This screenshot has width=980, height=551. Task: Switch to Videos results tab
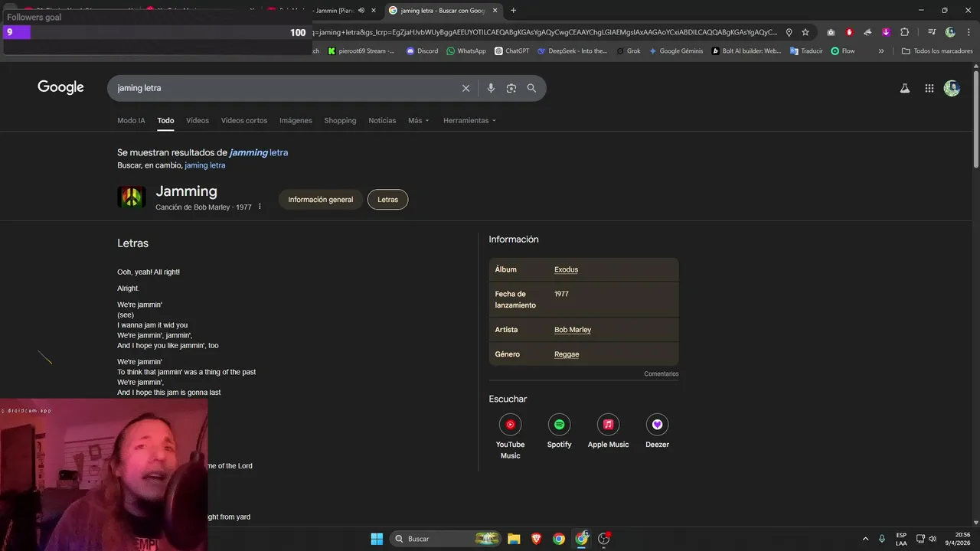tap(198, 120)
